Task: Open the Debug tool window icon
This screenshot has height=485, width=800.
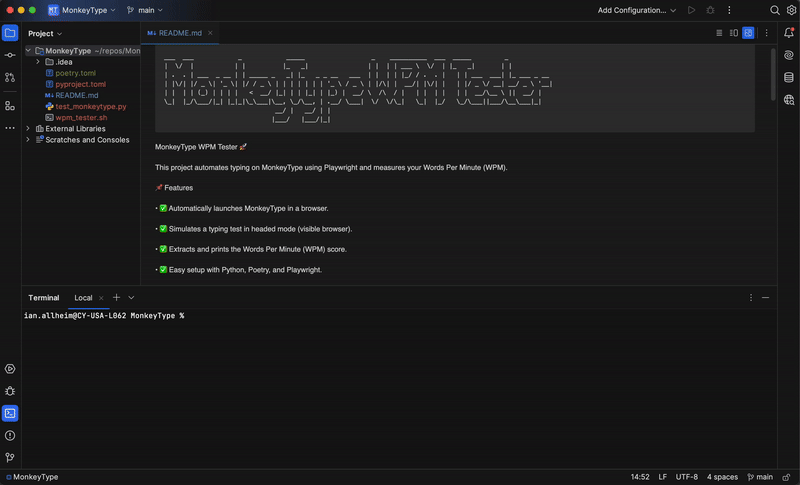Action: (10, 391)
